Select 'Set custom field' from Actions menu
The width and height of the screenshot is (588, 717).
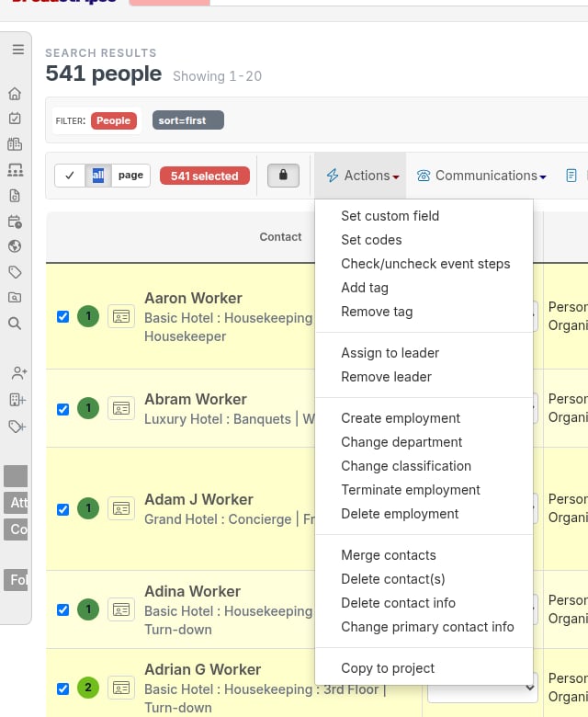click(x=390, y=216)
